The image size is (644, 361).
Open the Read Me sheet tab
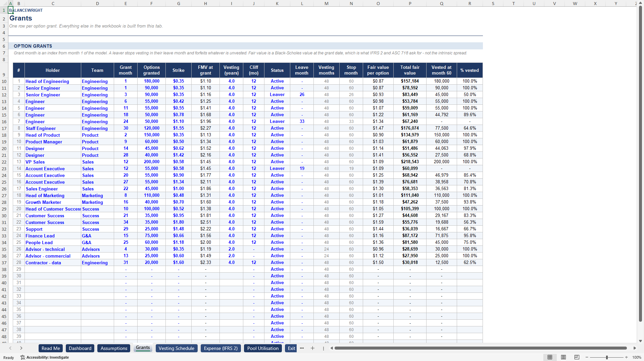coord(51,348)
